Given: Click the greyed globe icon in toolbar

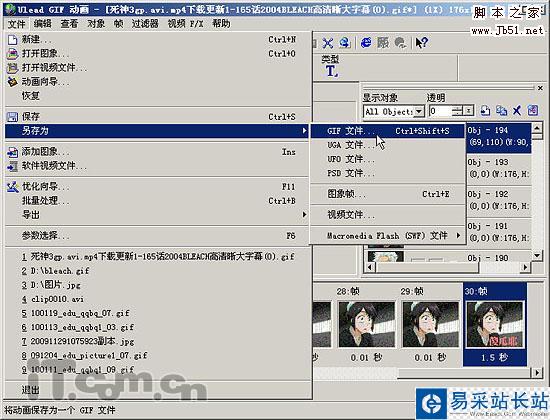Looking at the screenshot, I should pyautogui.click(x=400, y=43).
